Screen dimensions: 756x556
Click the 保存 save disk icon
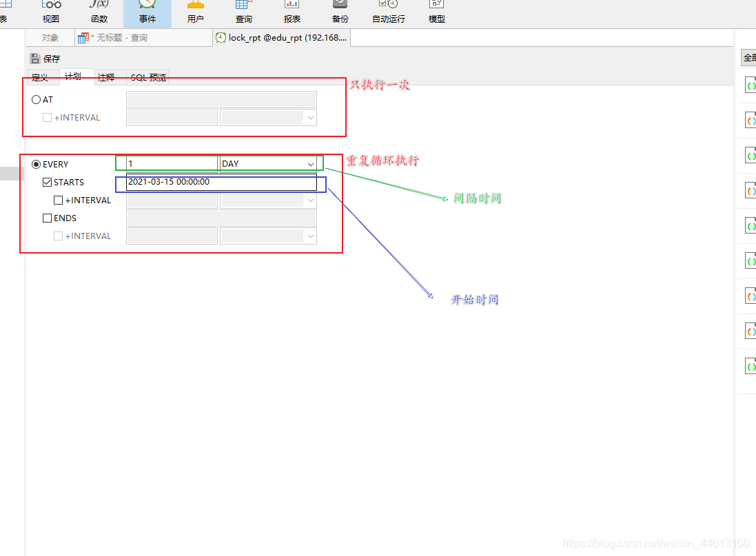pyautogui.click(x=34, y=59)
